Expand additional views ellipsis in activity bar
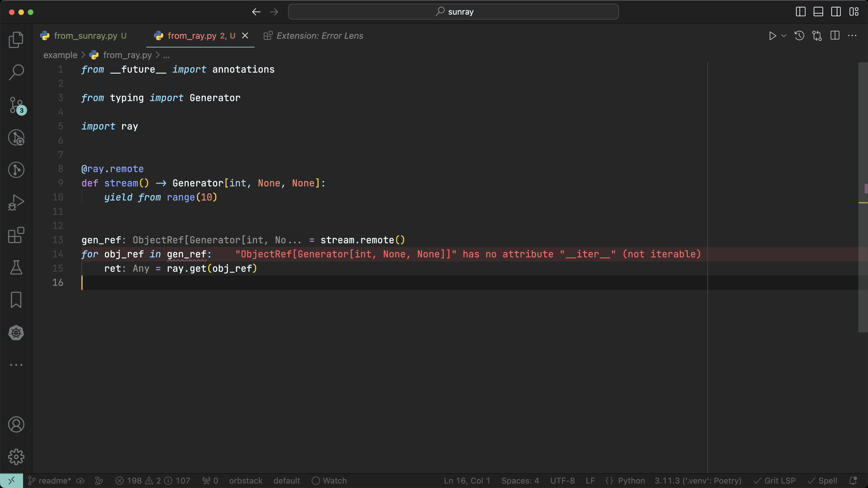868x488 pixels. click(x=16, y=365)
